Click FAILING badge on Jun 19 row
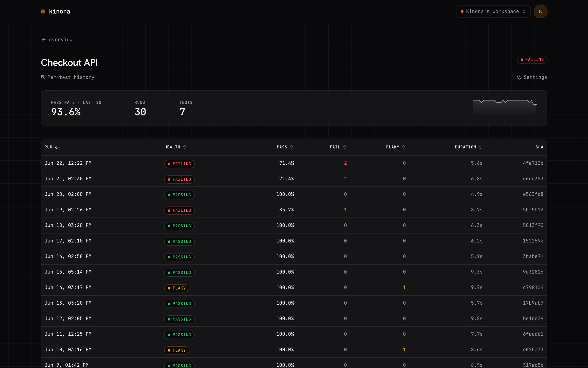Screen dimensions: 588x368 pos(179,210)
